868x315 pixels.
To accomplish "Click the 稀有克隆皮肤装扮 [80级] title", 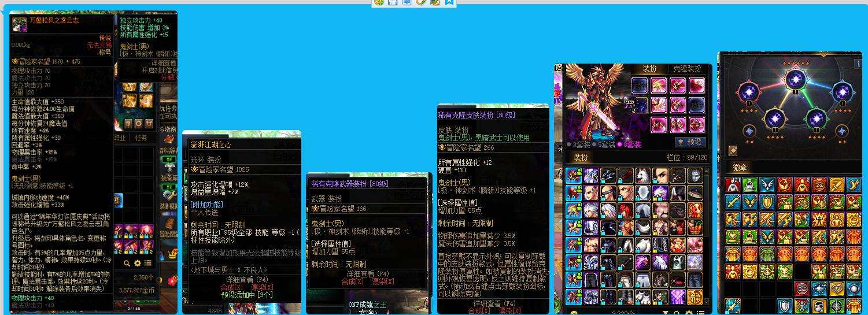I will 477,115.
